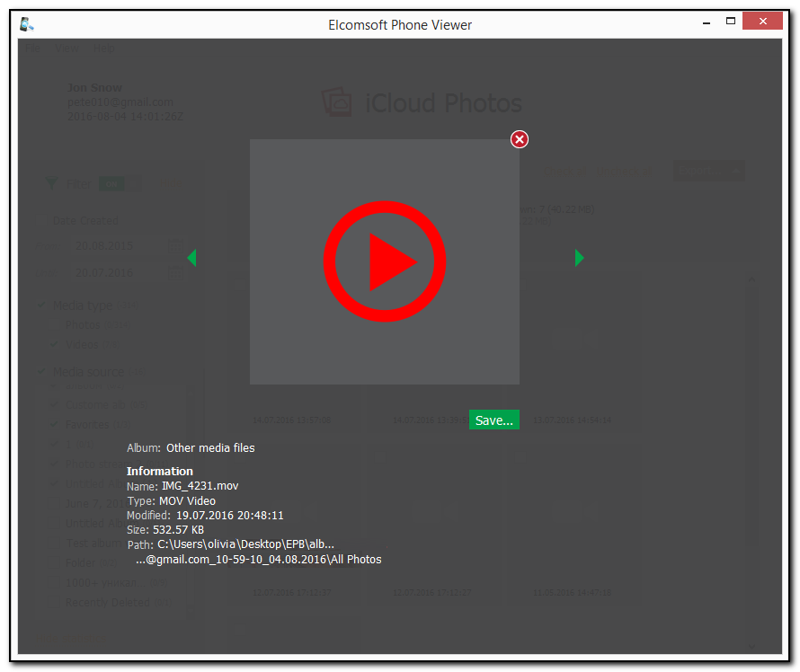800x672 pixels.
Task: Collapse the Media source group
Action: coord(41,372)
